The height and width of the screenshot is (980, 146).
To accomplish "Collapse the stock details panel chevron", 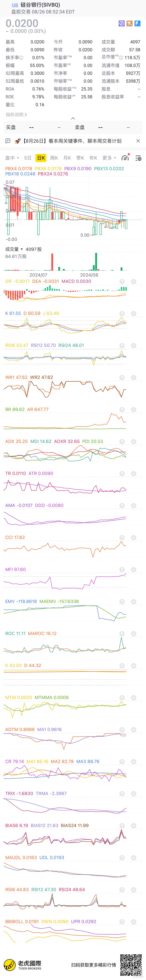I will pyautogui.click(x=73, y=118).
